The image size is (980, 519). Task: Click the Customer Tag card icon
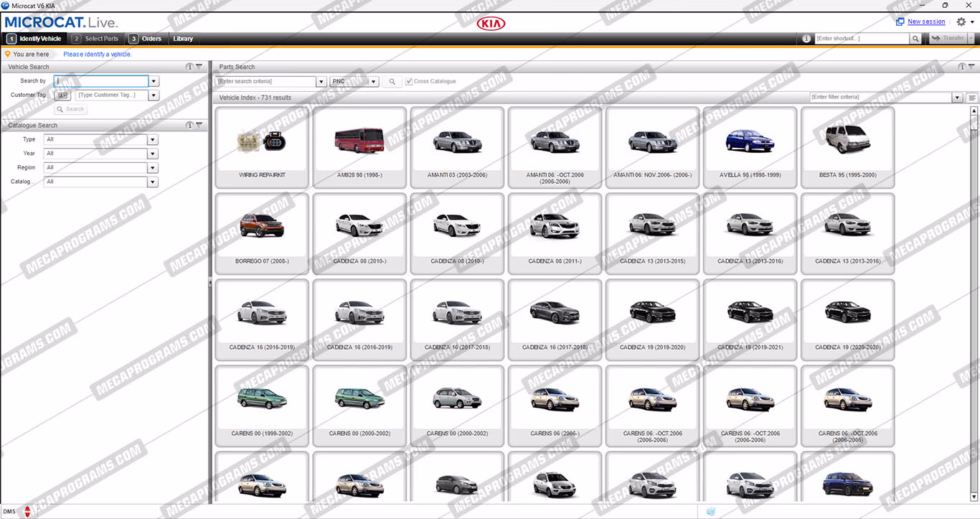point(62,95)
